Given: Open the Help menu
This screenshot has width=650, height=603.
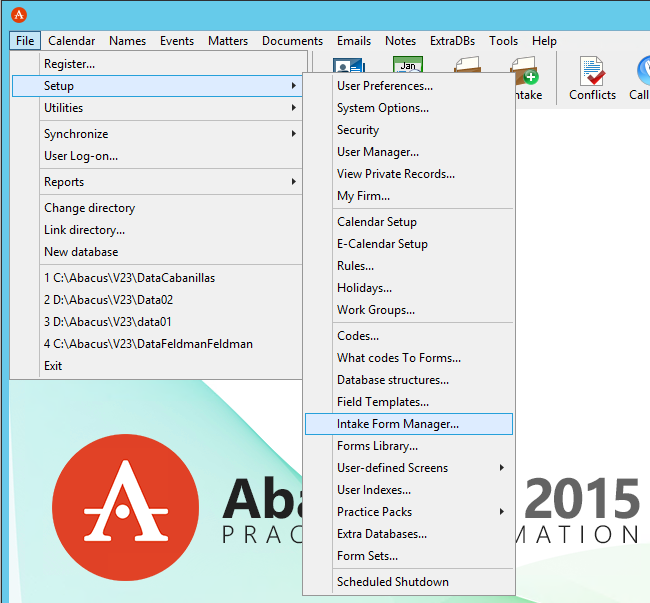Looking at the screenshot, I should pyautogui.click(x=544, y=41).
